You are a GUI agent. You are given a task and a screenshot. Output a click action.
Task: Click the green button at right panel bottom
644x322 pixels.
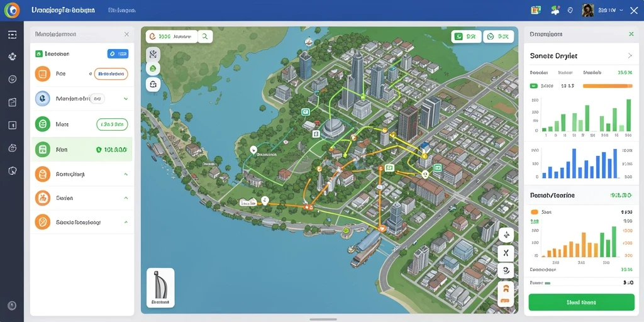point(581,303)
